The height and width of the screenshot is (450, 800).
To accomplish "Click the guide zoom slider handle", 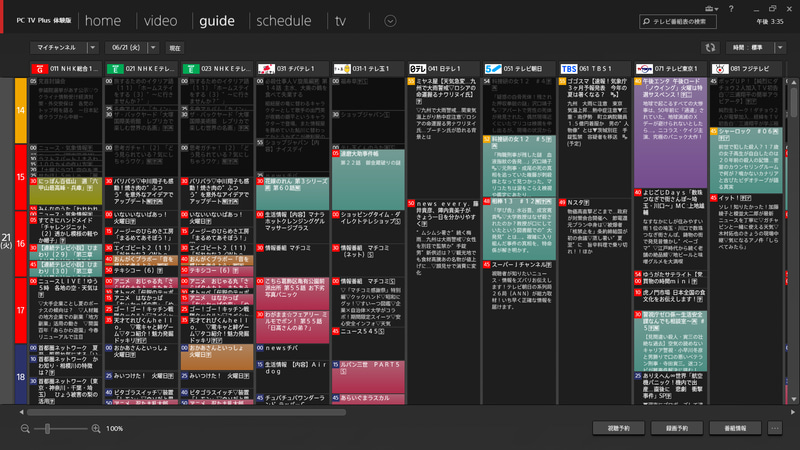I will pos(47,429).
